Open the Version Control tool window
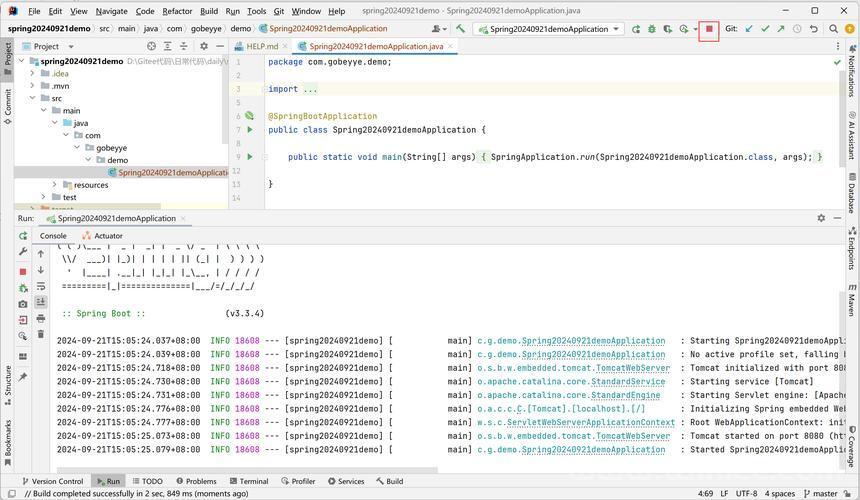This screenshot has height=500, width=860. [x=53, y=481]
